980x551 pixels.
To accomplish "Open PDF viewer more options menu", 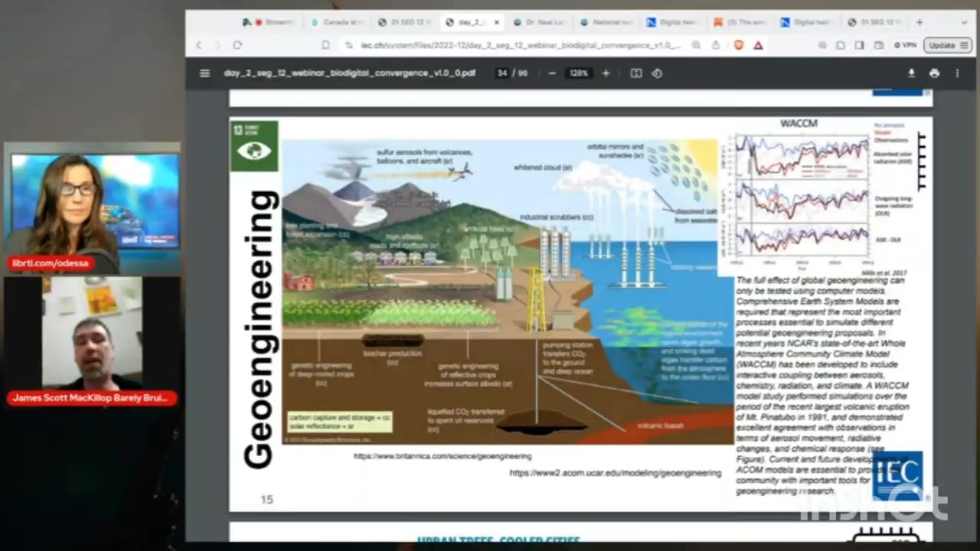I will 957,73.
